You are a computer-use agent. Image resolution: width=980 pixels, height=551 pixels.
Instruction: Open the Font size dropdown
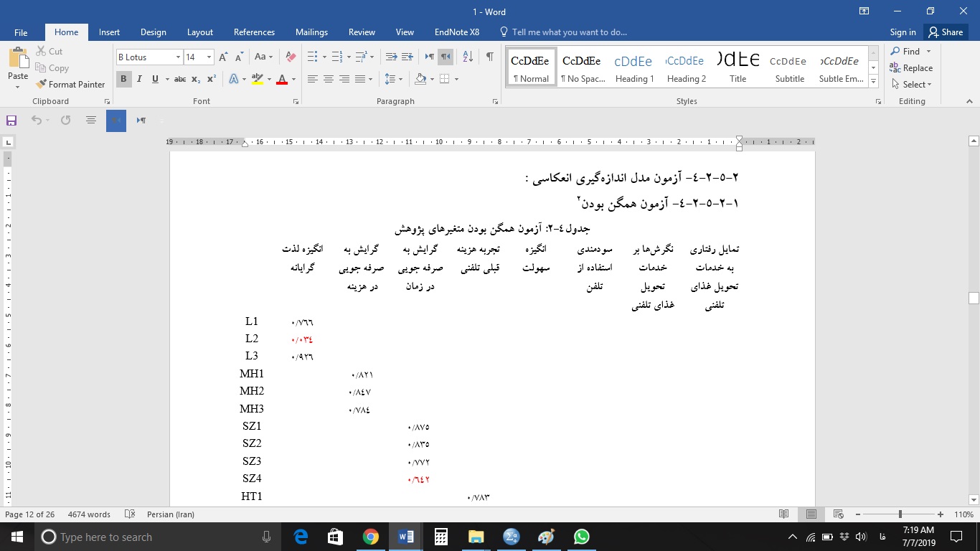pyautogui.click(x=209, y=56)
